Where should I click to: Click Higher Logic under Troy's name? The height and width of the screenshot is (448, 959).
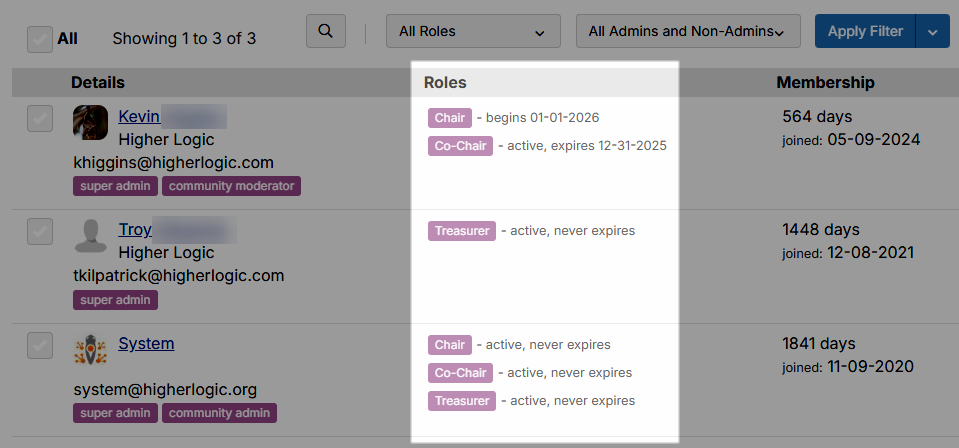[166, 252]
